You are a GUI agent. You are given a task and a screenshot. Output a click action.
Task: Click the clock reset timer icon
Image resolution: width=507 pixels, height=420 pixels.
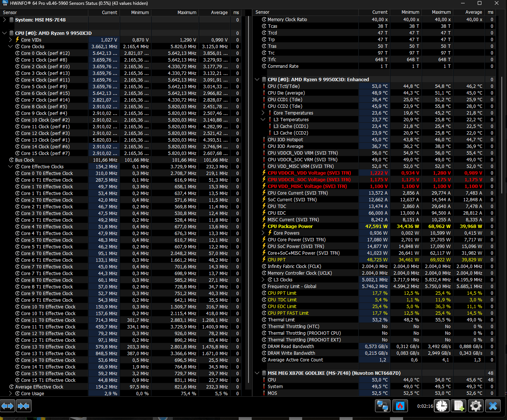442,406
